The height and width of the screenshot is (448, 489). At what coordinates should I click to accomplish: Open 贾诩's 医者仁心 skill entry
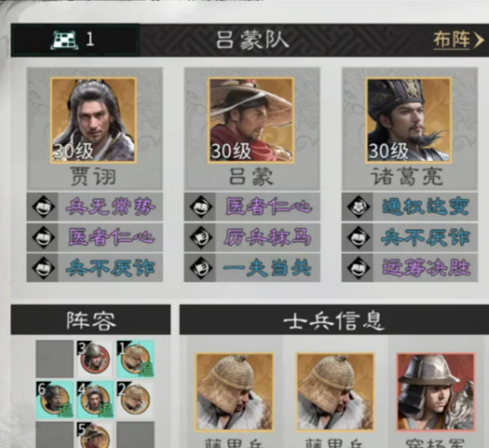pos(94,237)
